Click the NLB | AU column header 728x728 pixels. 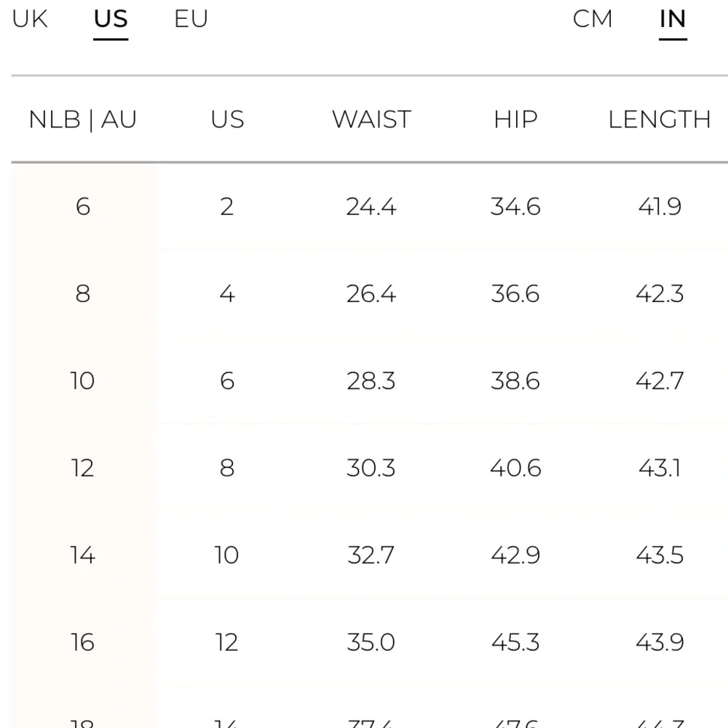tap(82, 119)
